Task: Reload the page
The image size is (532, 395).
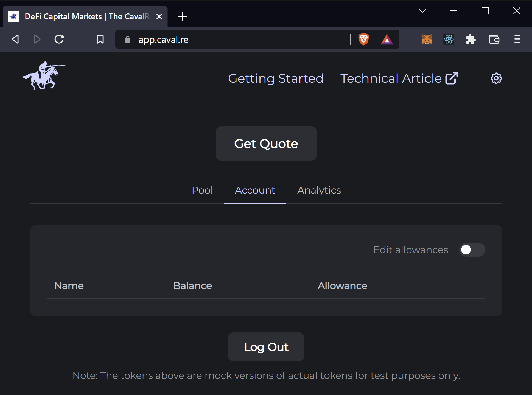Action: [x=59, y=39]
